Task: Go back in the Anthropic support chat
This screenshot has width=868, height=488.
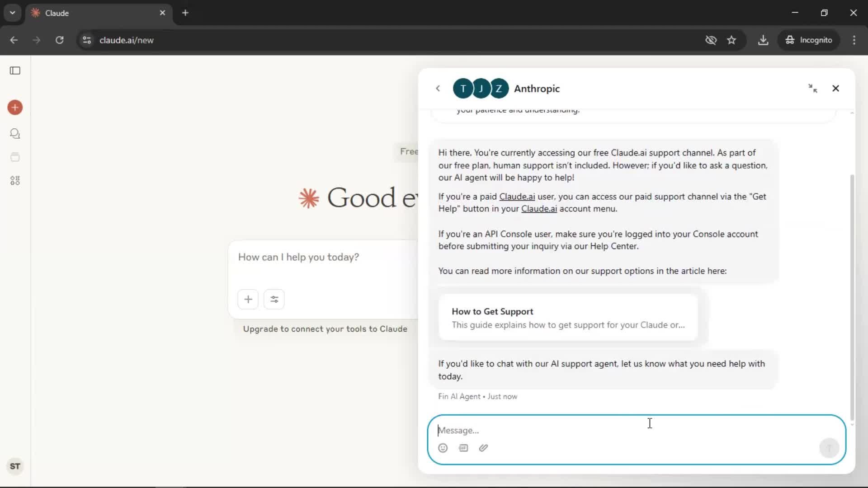Action: 438,89
